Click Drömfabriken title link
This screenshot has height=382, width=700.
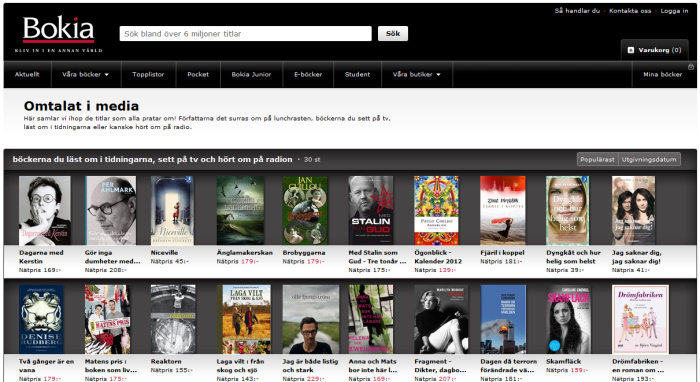[638, 365]
